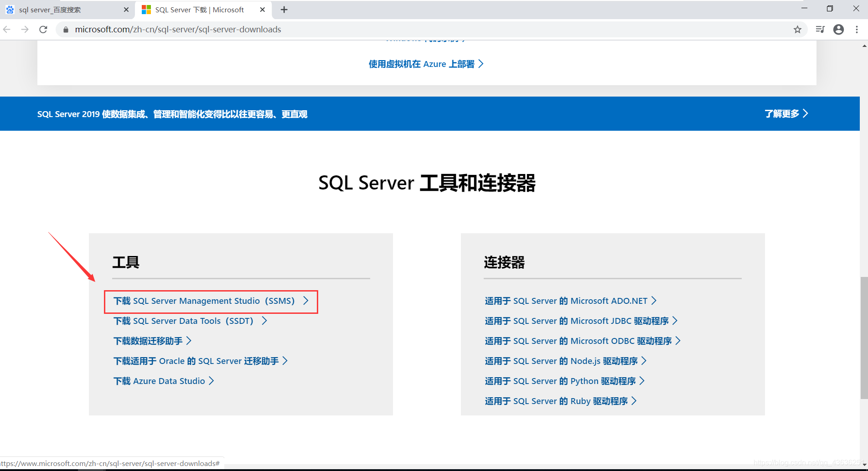Bookmark this page with the star icon
This screenshot has width=868, height=471.
pos(797,30)
